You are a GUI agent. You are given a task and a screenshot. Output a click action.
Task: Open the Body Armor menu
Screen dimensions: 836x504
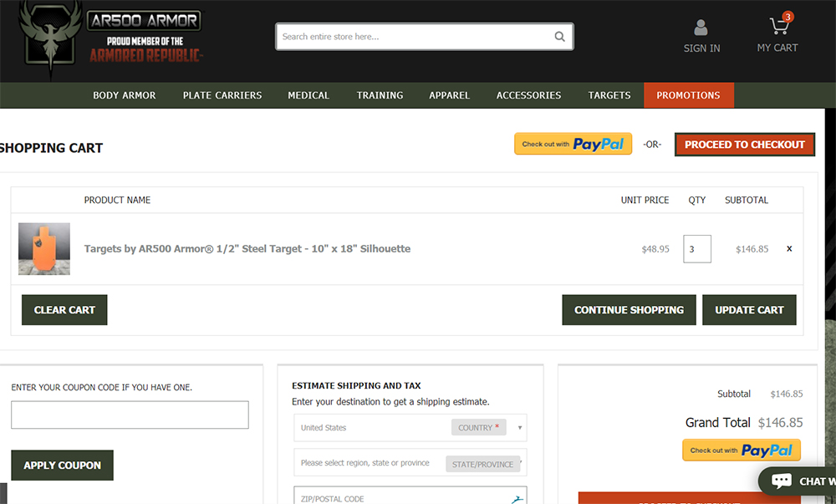125,95
